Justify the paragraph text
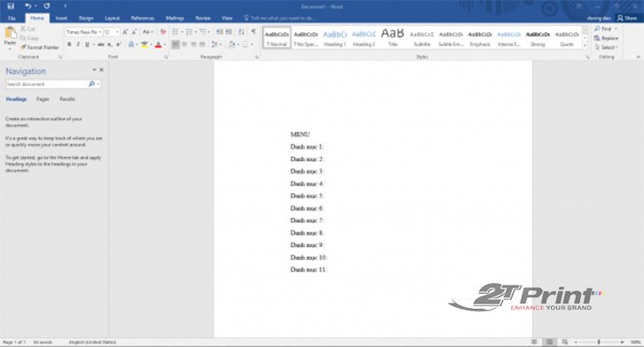The image size is (644, 347). pyautogui.click(x=202, y=44)
